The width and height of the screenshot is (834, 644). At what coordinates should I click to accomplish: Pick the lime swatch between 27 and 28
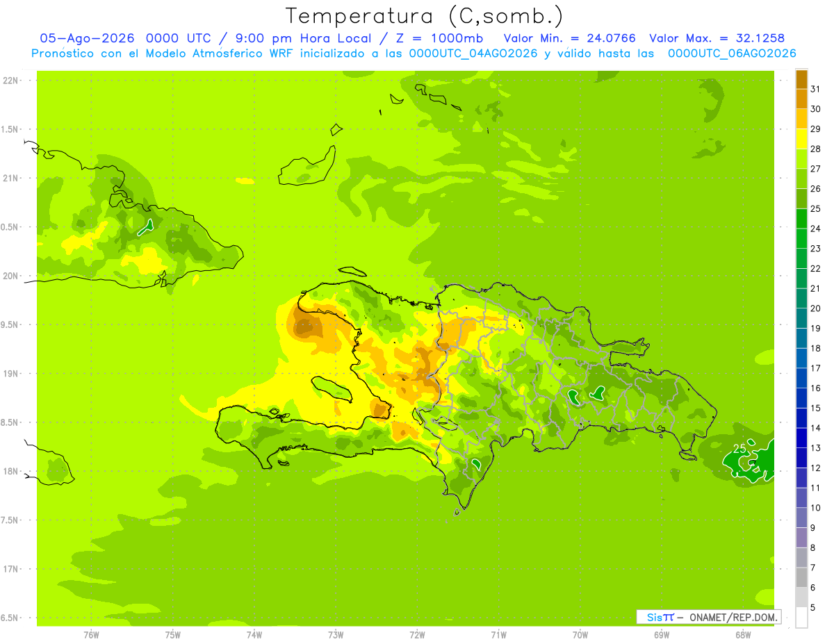[801, 158]
